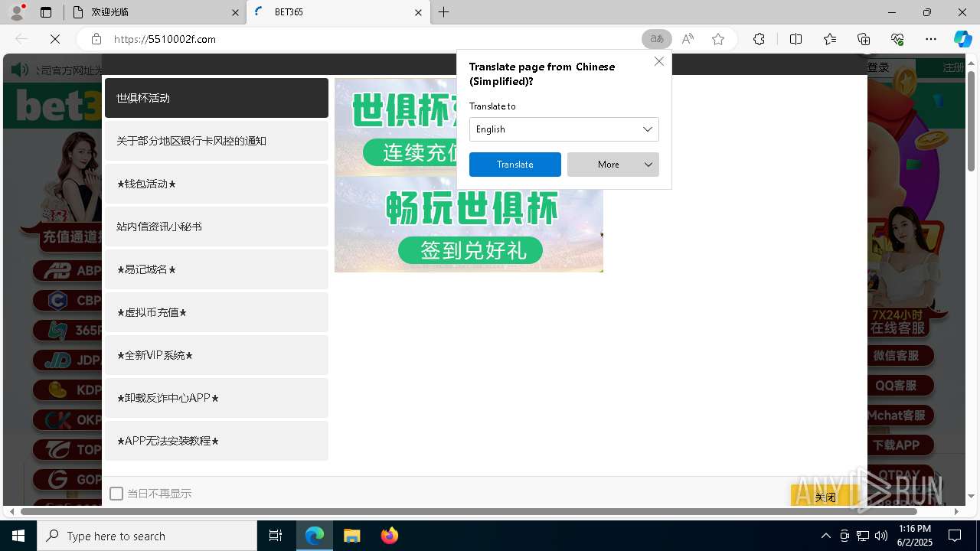Click the speaker announcement icon
Viewport: 980px width, 551px height.
pyautogui.click(x=20, y=70)
